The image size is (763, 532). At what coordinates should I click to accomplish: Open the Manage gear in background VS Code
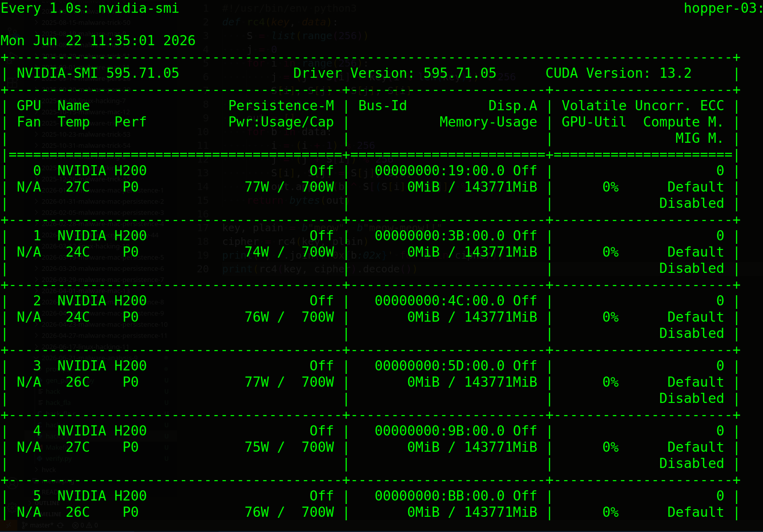[x=12, y=508]
